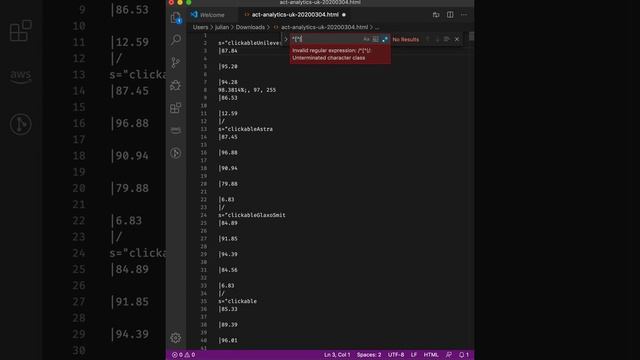Click Ln 3, Col 1 in status bar
640x360 pixels.
[337, 355]
